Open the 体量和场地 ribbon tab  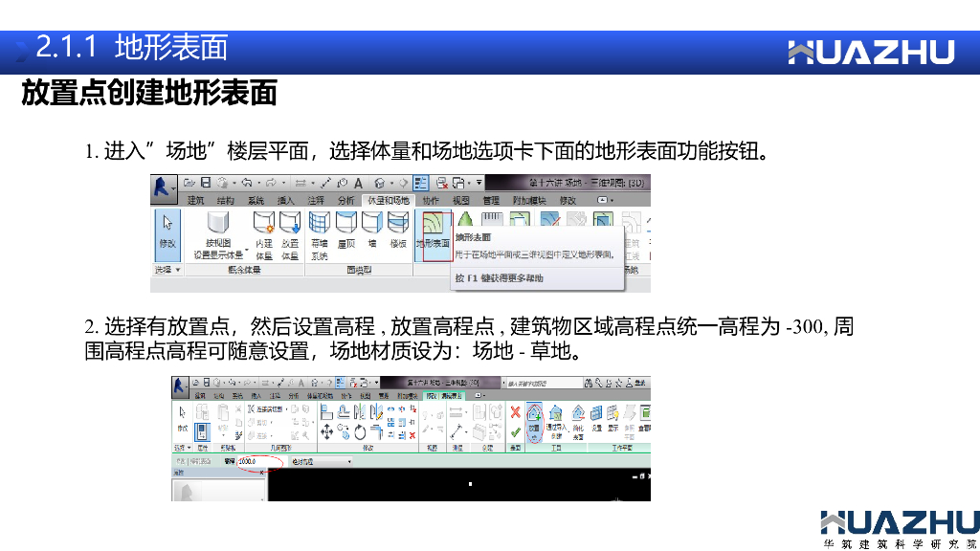(x=388, y=200)
